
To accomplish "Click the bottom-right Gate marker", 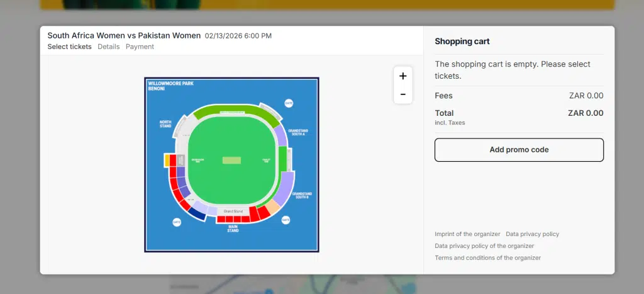I will [286, 220].
